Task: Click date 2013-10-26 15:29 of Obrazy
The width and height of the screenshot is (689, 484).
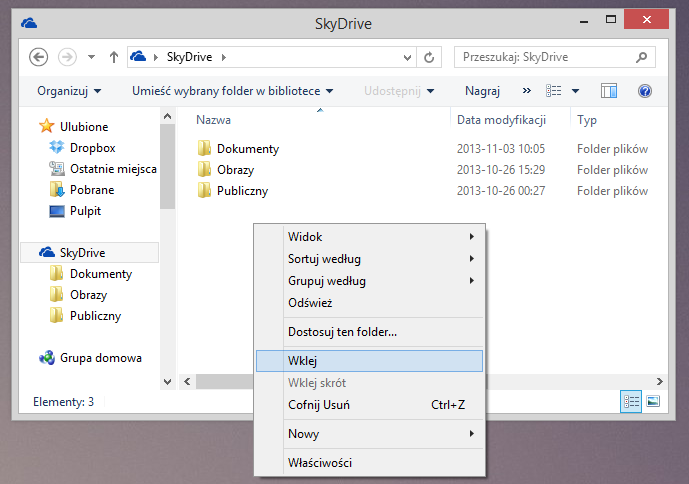Action: (x=501, y=170)
